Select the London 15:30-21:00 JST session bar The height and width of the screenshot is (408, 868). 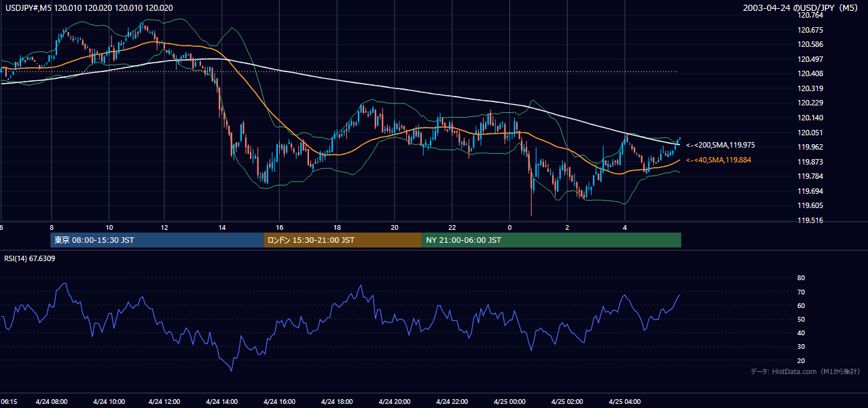click(343, 240)
